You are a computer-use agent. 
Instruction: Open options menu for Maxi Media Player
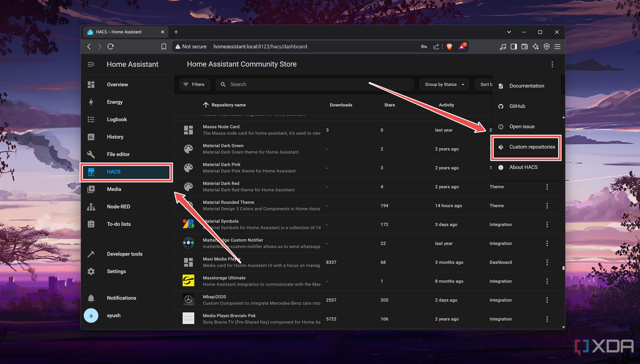pyautogui.click(x=547, y=262)
